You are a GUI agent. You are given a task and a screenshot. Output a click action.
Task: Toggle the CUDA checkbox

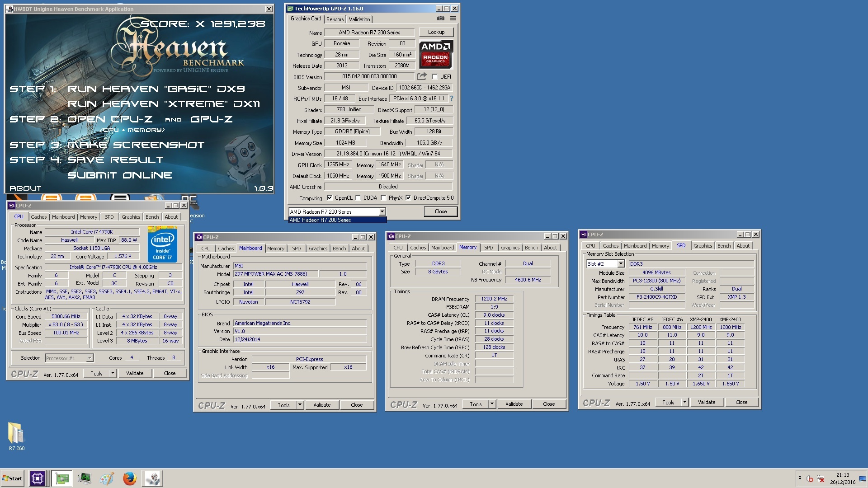[x=358, y=198]
